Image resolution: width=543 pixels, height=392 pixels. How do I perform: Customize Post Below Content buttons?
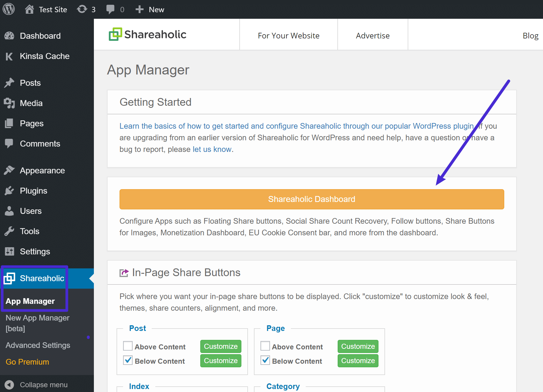tap(221, 360)
